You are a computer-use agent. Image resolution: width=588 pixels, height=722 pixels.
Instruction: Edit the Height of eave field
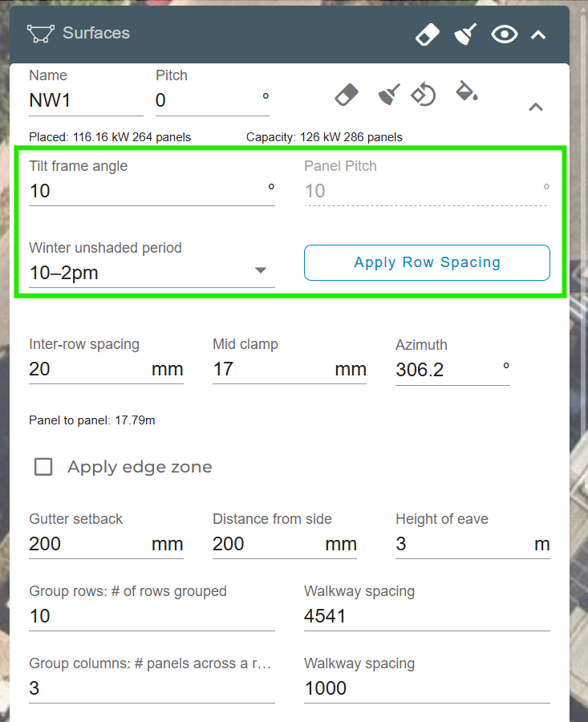(x=461, y=544)
